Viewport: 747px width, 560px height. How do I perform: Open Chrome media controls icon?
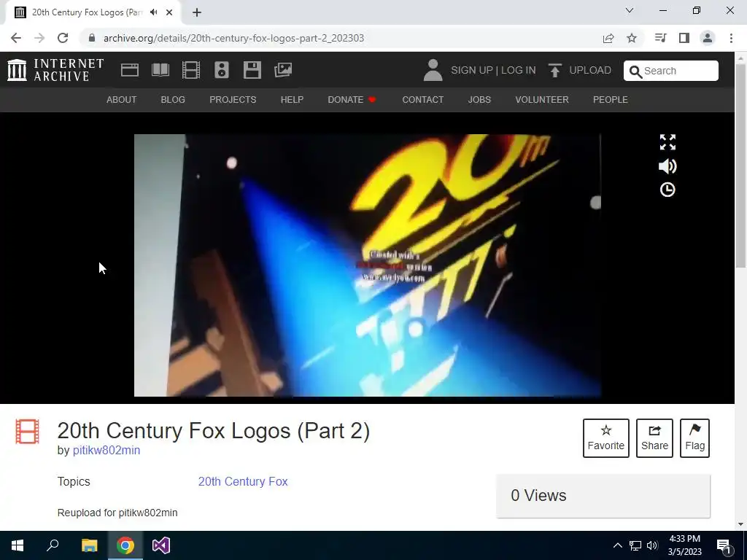click(x=661, y=38)
